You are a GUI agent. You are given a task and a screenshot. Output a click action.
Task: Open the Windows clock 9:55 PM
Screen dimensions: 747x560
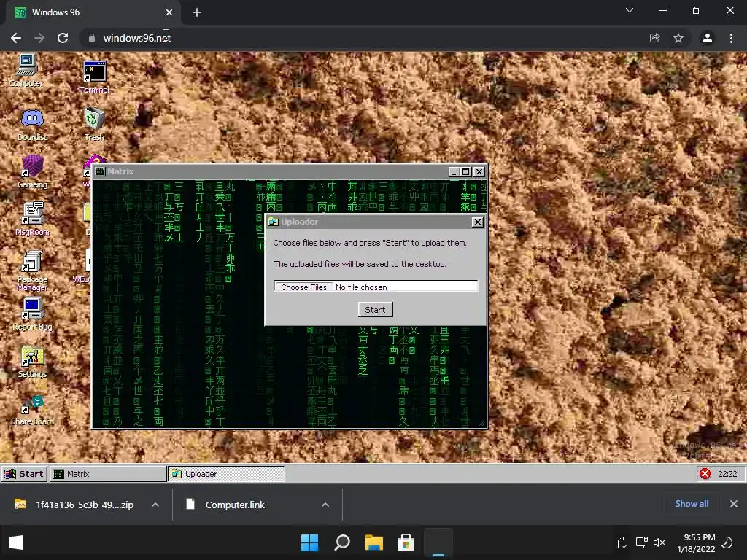click(x=697, y=542)
